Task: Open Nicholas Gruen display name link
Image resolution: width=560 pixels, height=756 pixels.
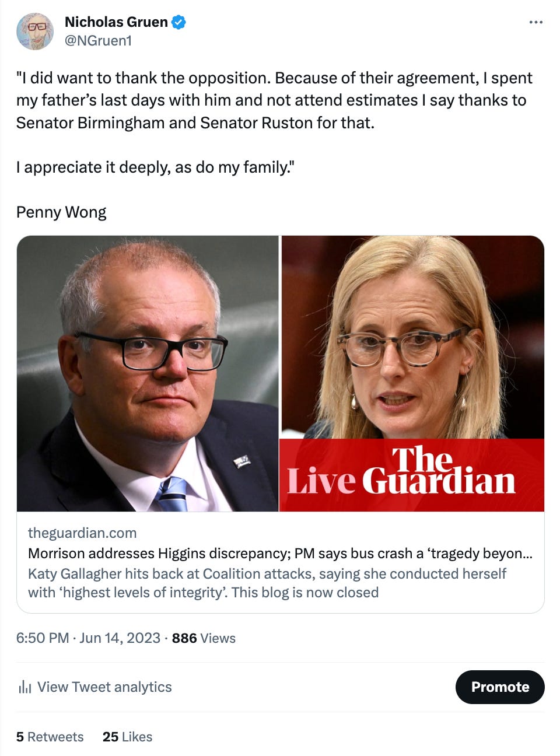Action: point(116,22)
